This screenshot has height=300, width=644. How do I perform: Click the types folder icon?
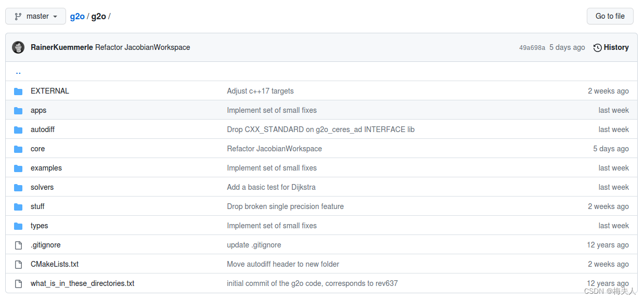click(18, 226)
